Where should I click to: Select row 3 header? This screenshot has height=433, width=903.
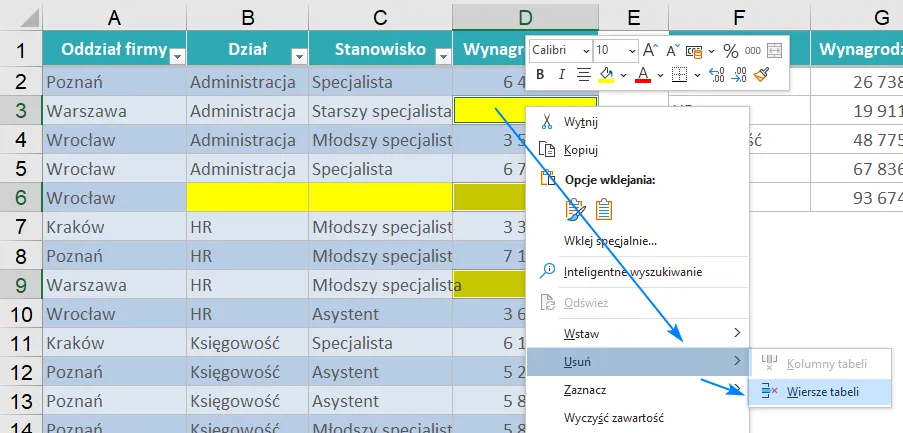(21, 111)
